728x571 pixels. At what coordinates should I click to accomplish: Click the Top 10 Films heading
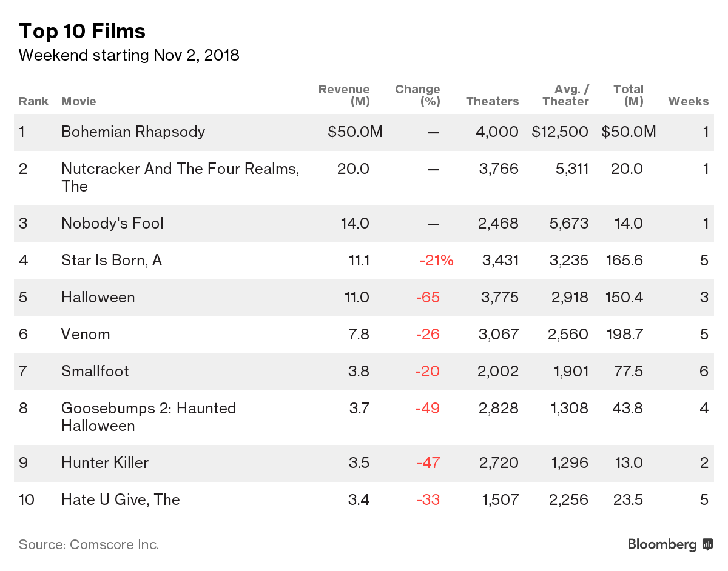(82, 31)
